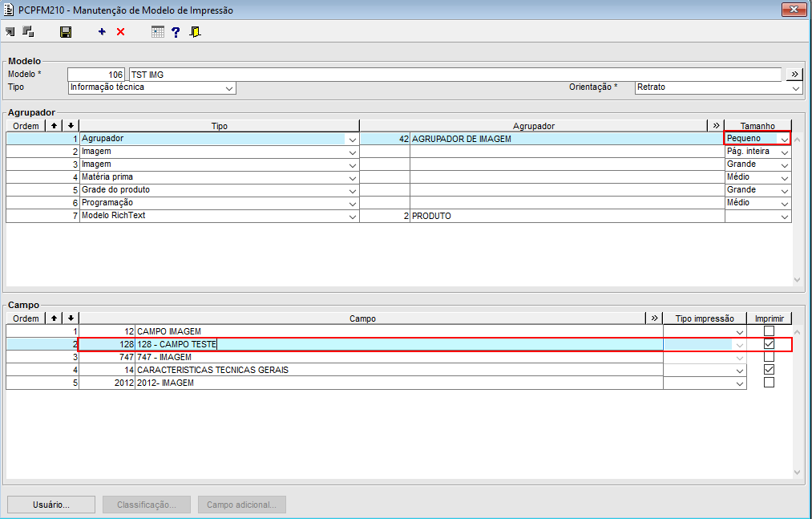Click the Campo adicional... button
Screen dimensions: 812x519
tap(242, 505)
